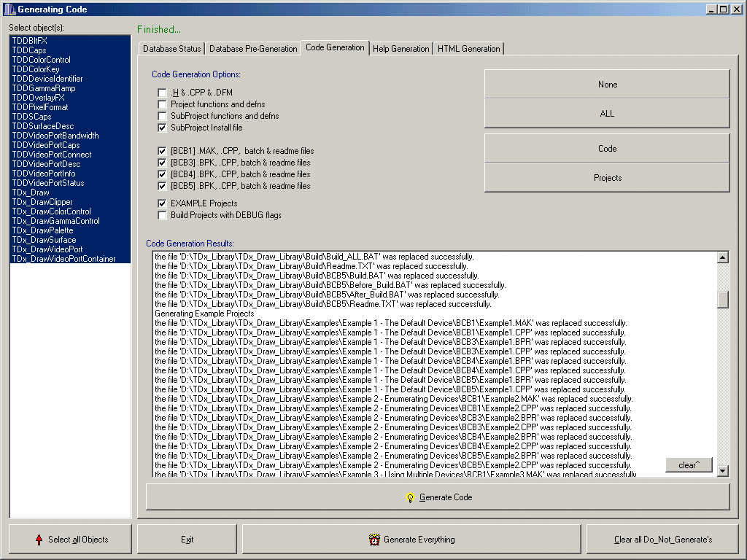Clear the results log with clear^ button
This screenshot has width=747, height=560.
click(688, 465)
